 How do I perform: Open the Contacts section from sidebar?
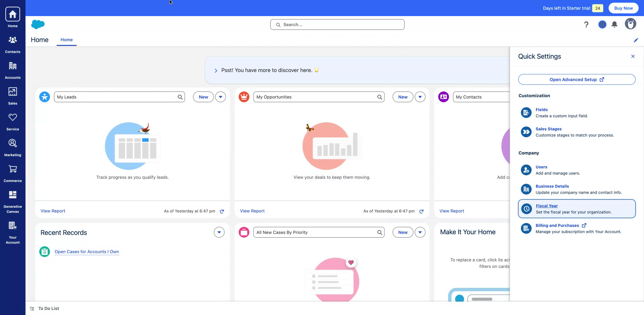pyautogui.click(x=12, y=44)
